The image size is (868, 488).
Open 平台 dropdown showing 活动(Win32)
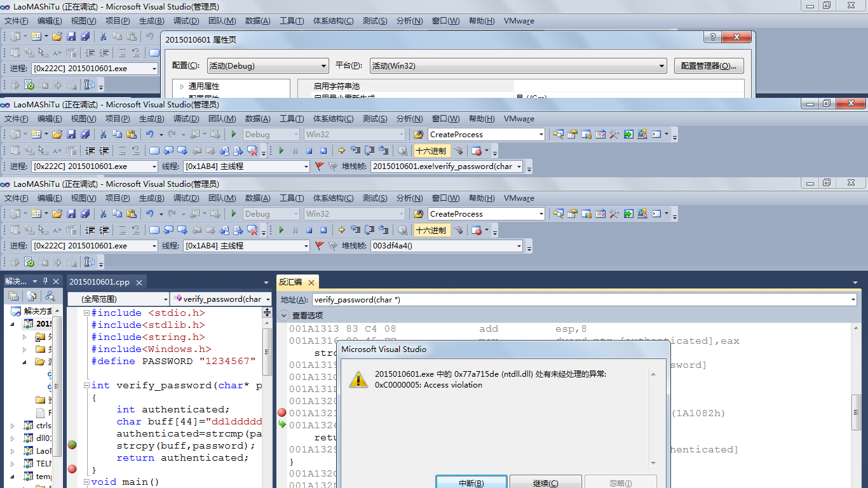point(518,65)
